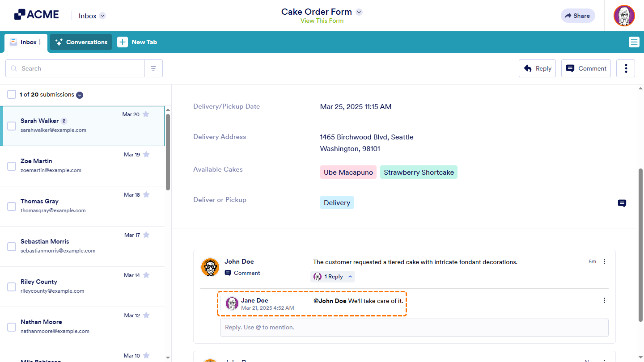Check the select-all submissions checkbox
This screenshot has width=644, height=362.
[11, 94]
